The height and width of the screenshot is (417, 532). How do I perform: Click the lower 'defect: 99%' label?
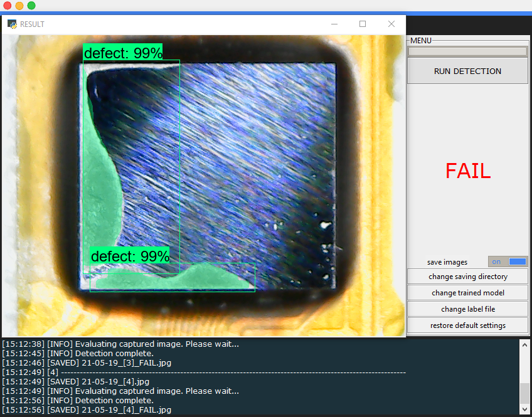130,256
